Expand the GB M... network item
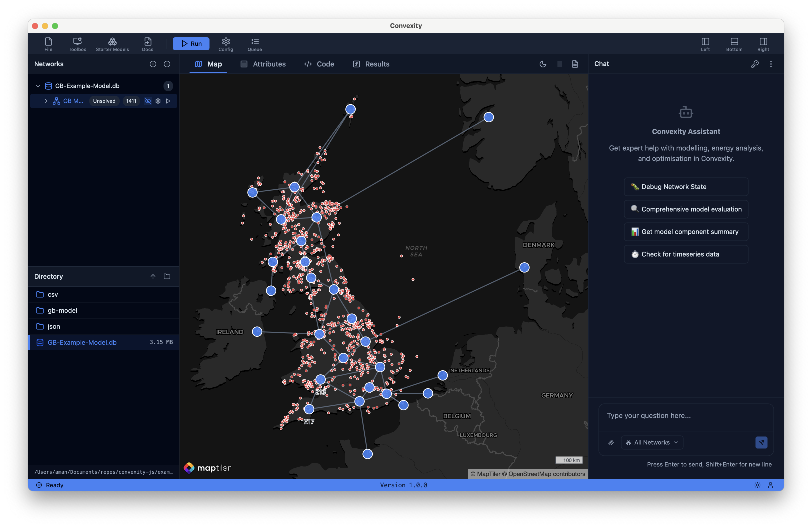812x528 pixels. point(46,101)
